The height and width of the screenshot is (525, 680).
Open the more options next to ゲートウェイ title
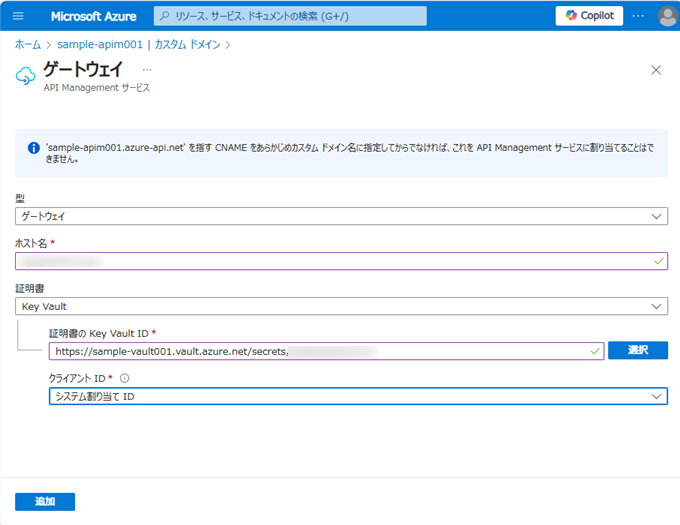pos(147,70)
